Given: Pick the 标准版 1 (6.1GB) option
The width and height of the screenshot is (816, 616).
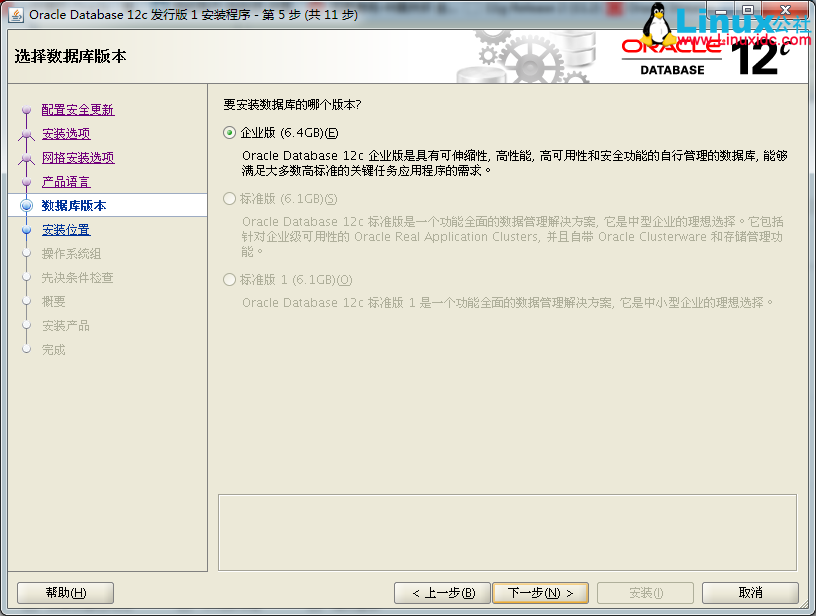Looking at the screenshot, I should pyautogui.click(x=229, y=278).
